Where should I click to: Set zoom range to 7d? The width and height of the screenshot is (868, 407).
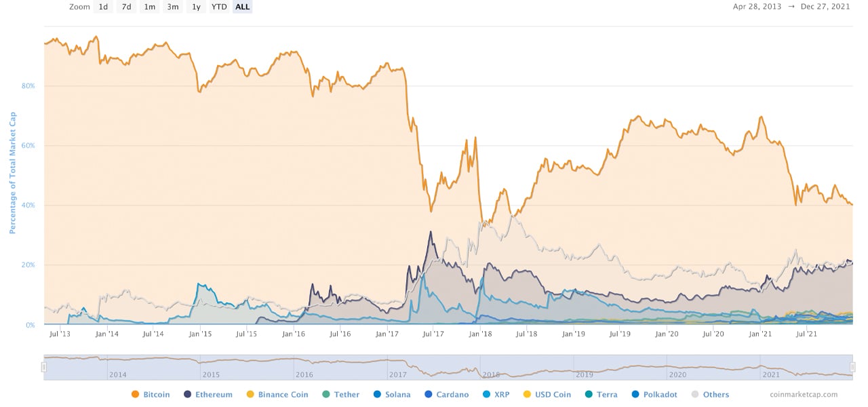pyautogui.click(x=126, y=7)
